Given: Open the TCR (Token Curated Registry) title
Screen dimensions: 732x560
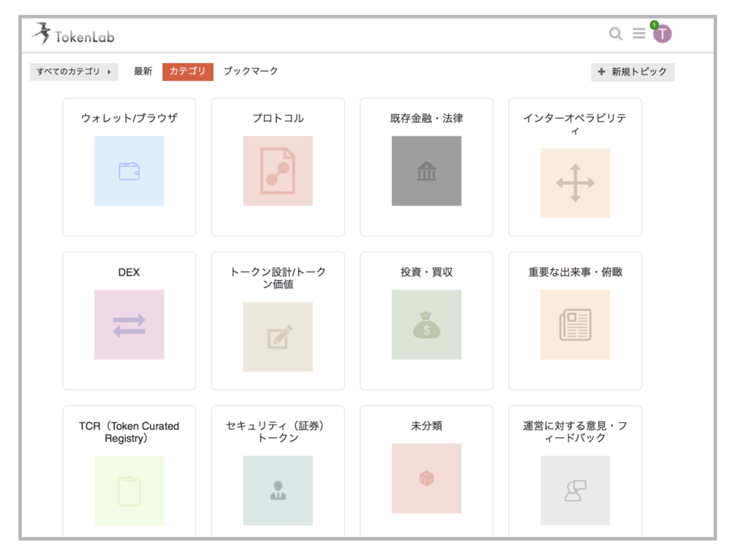Looking at the screenshot, I should click(129, 432).
